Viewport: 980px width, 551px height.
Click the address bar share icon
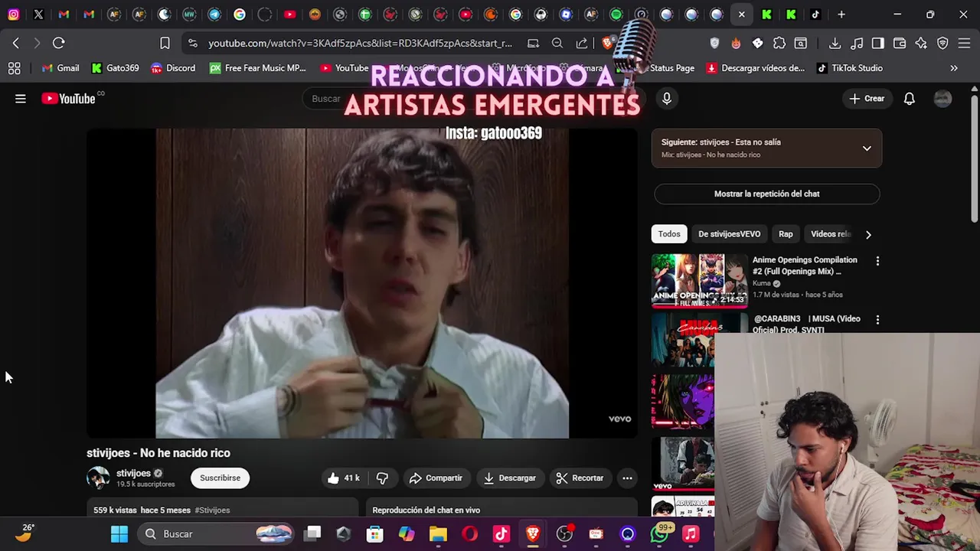point(582,44)
